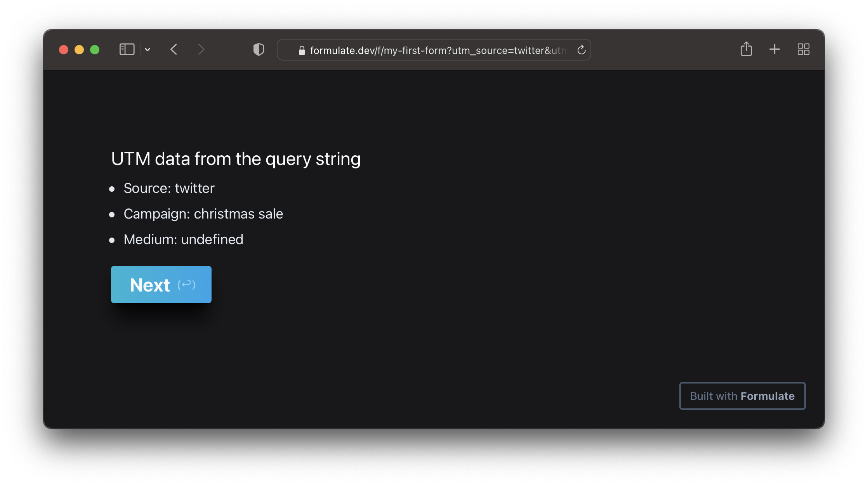
Task: Show the tab overview grid
Action: tap(803, 49)
